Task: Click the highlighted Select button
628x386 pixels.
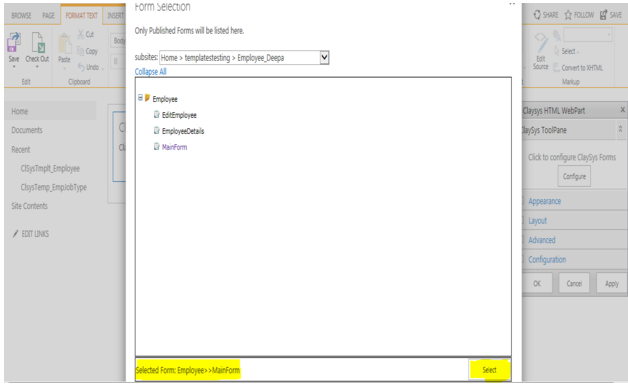Action: pyautogui.click(x=489, y=370)
